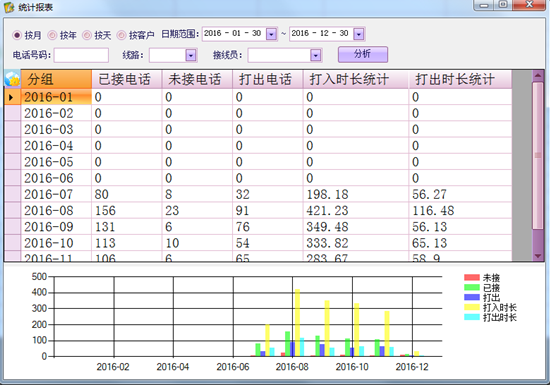
Task: Click the 分析 button
Action: pos(363,54)
